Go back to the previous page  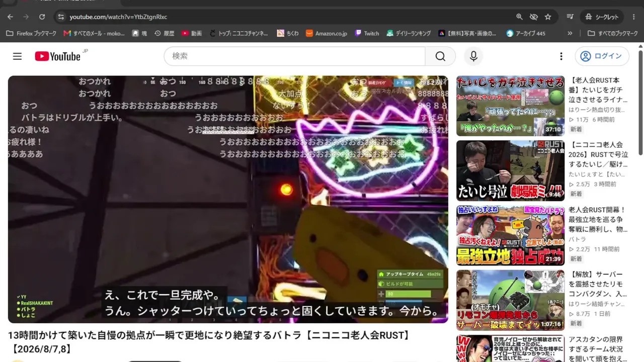10,17
